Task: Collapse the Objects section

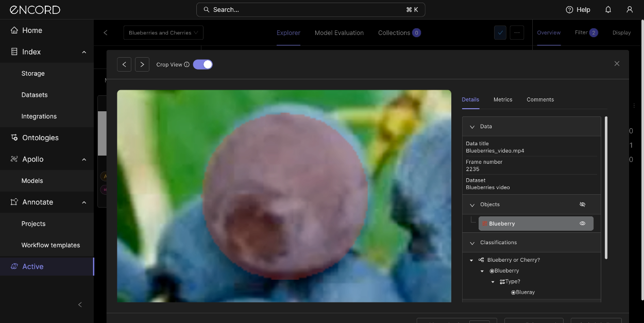Action: [x=472, y=205]
